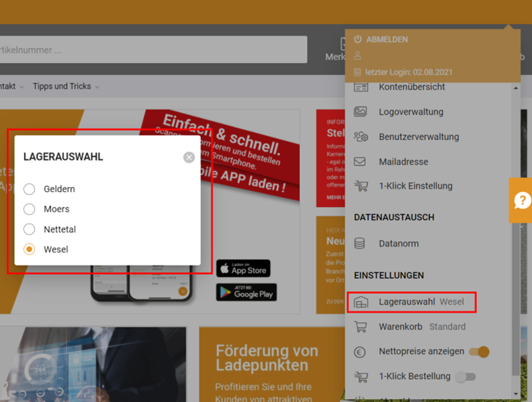Disable the Nettopreise anzeigen toggle
Screen dimensions: 532x402
pyautogui.click(x=479, y=352)
